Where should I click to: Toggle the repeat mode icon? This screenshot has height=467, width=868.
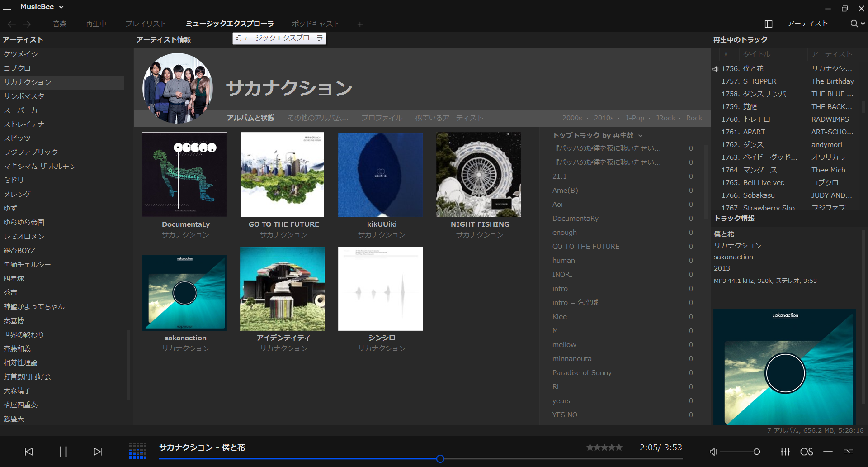828,452
